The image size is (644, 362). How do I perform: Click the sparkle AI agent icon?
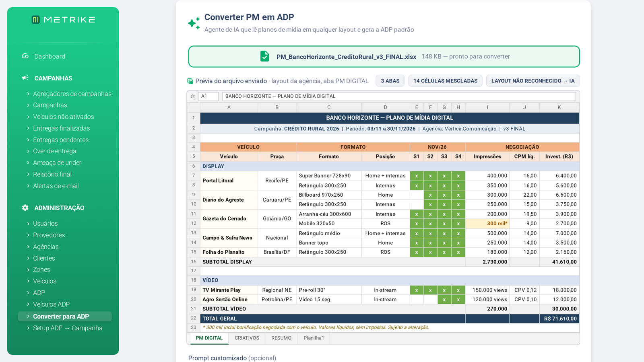(x=194, y=23)
